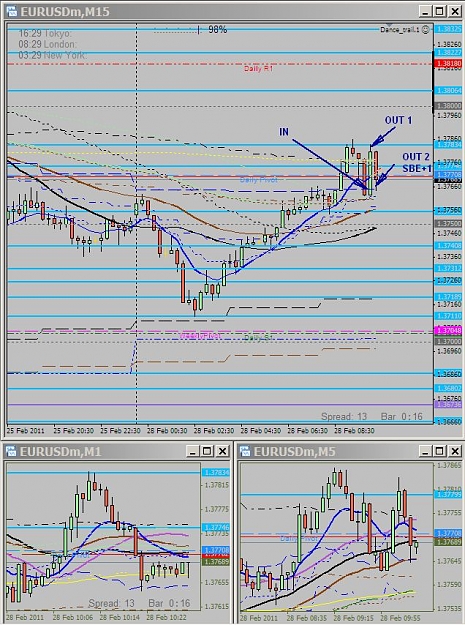
Task: Click the grey 1.37000 price tag
Action: (x=448, y=342)
